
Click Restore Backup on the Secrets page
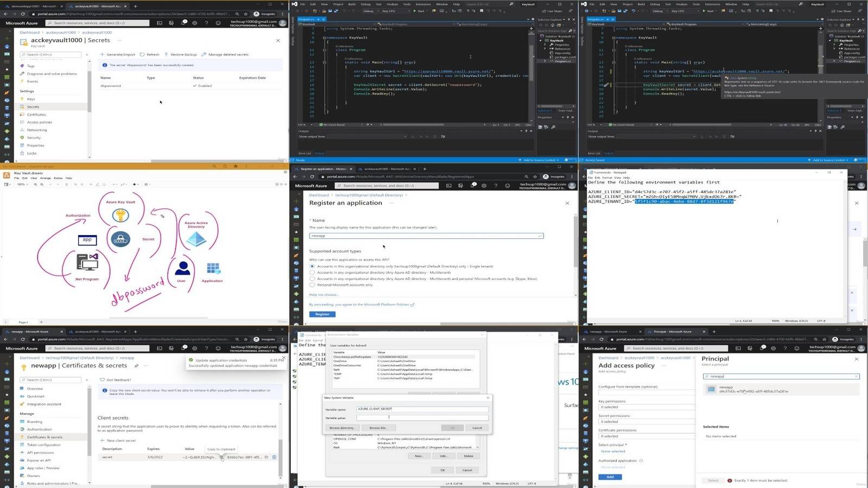(181, 54)
